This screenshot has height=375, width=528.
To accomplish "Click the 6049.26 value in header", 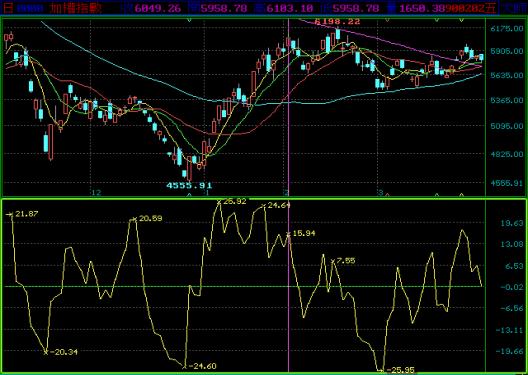I will point(158,8).
